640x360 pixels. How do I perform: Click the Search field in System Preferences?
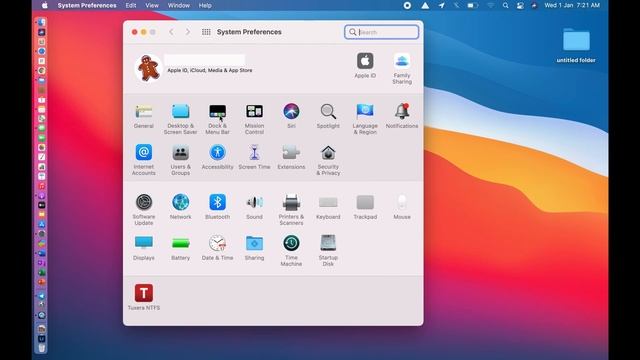(x=382, y=32)
